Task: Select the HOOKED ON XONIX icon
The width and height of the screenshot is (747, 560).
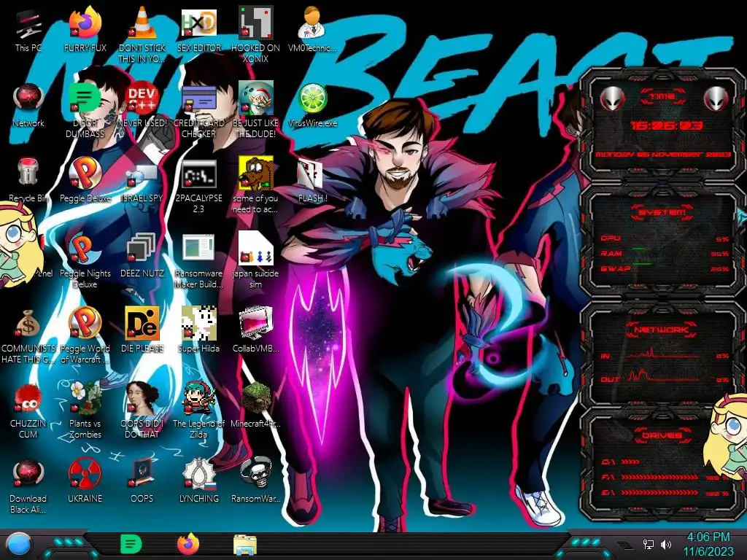Action: point(255,34)
